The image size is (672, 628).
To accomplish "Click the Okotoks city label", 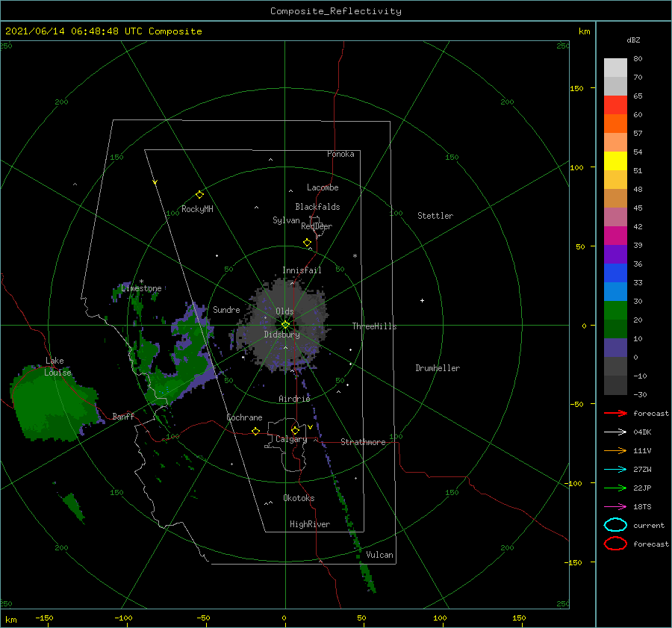I will click(299, 498).
